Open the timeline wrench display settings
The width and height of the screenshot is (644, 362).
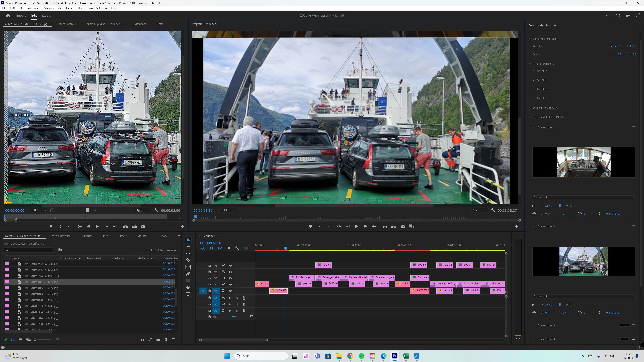click(x=237, y=248)
